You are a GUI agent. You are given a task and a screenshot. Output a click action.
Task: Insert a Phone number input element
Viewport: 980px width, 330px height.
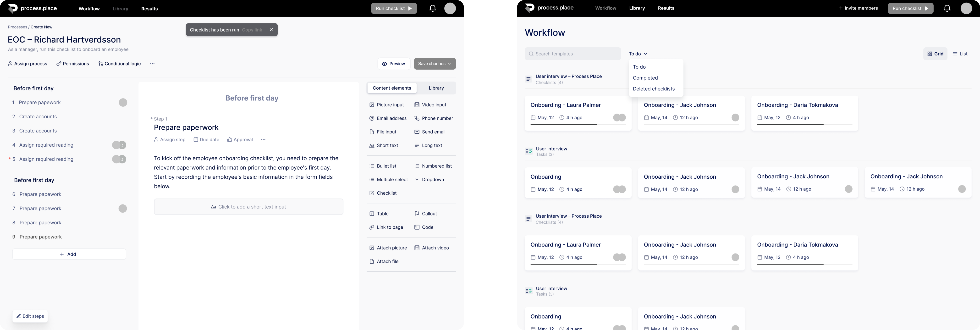pyautogui.click(x=434, y=118)
